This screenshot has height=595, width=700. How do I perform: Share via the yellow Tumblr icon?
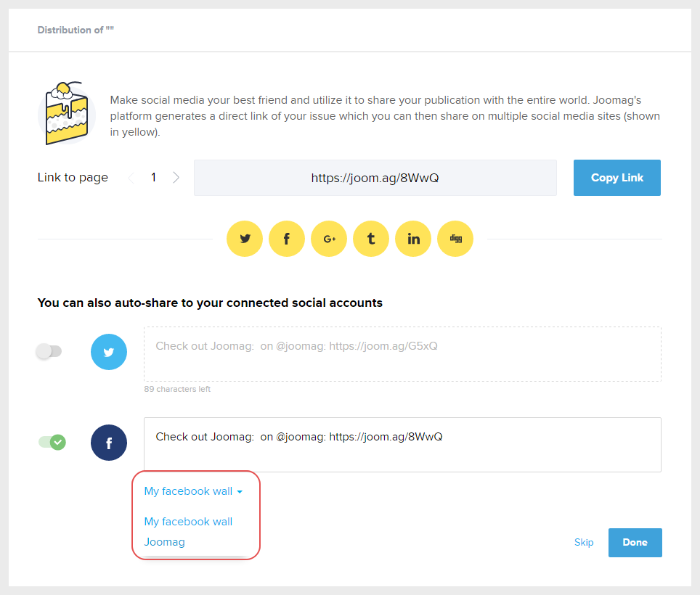tap(371, 239)
